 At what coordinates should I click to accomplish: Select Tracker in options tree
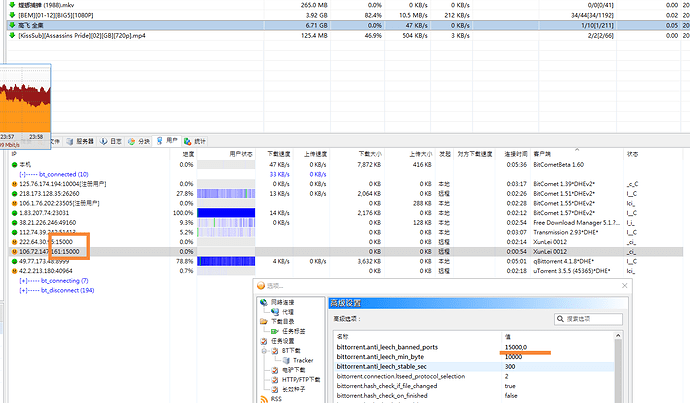(303, 360)
